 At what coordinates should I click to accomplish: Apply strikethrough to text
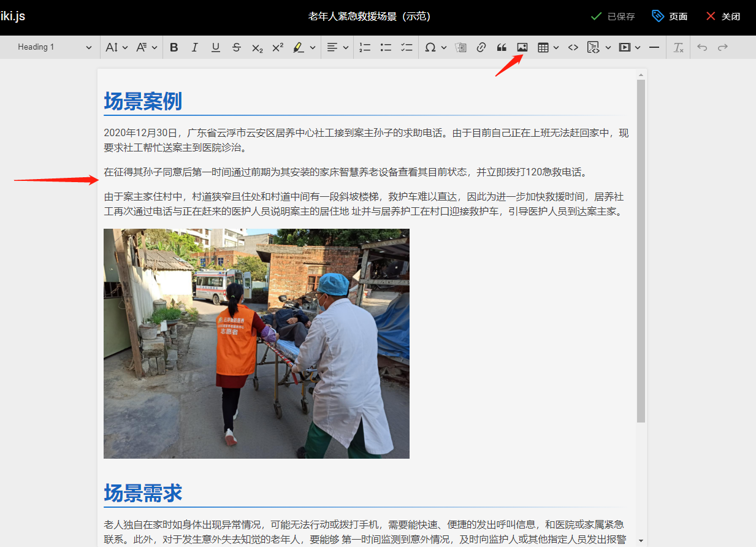[237, 47]
